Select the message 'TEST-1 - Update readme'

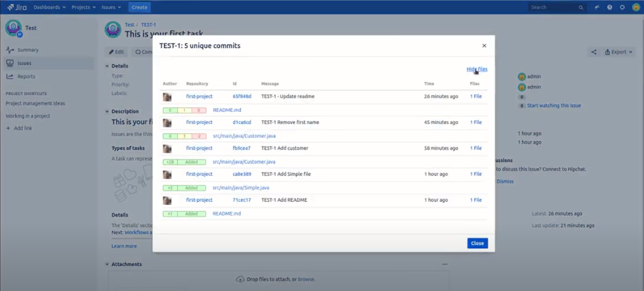[288, 96]
